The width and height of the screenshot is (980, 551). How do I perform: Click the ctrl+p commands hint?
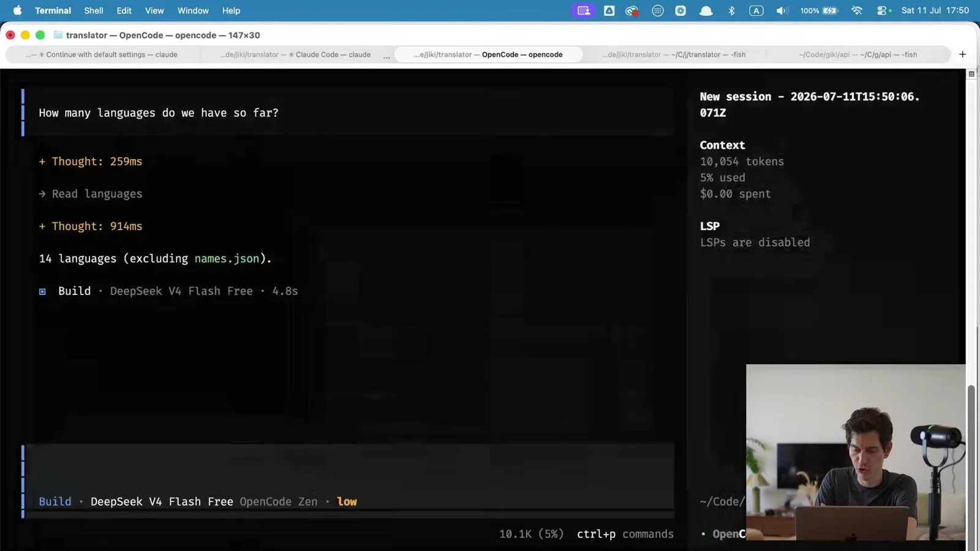coord(625,534)
